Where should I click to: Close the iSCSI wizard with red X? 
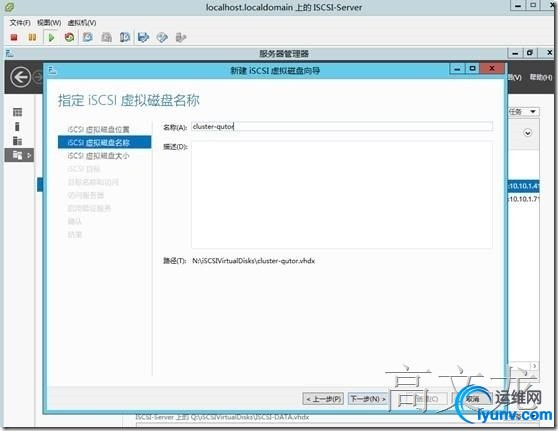point(492,68)
